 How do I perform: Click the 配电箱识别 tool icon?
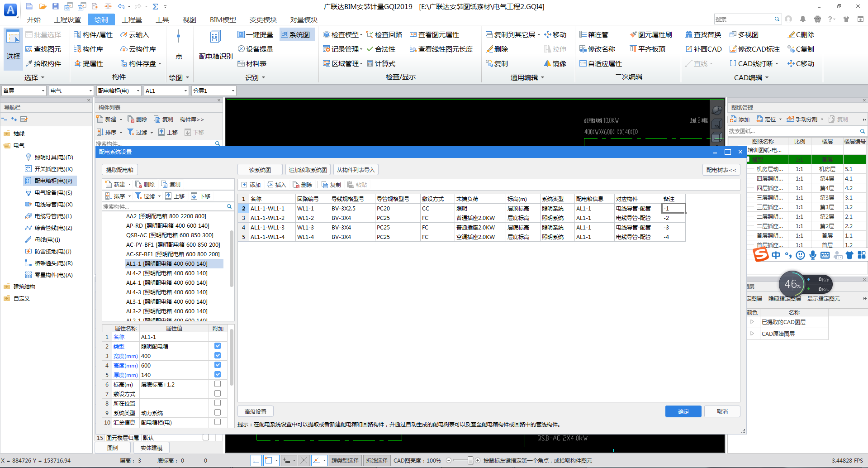pyautogui.click(x=215, y=37)
